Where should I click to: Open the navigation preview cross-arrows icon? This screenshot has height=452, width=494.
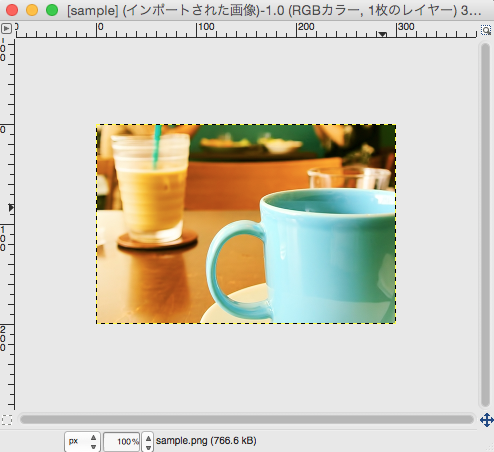487,420
